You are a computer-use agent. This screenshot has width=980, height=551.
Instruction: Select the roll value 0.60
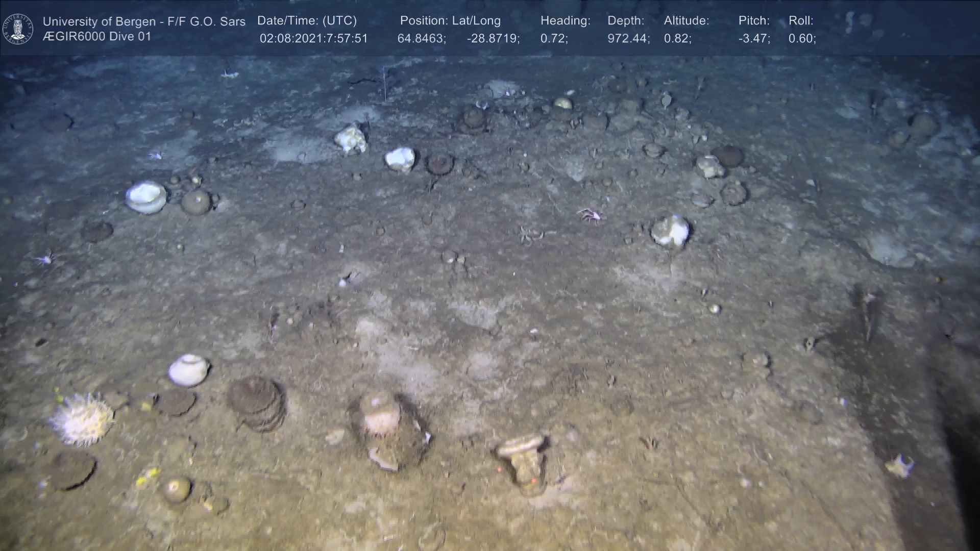(802, 39)
